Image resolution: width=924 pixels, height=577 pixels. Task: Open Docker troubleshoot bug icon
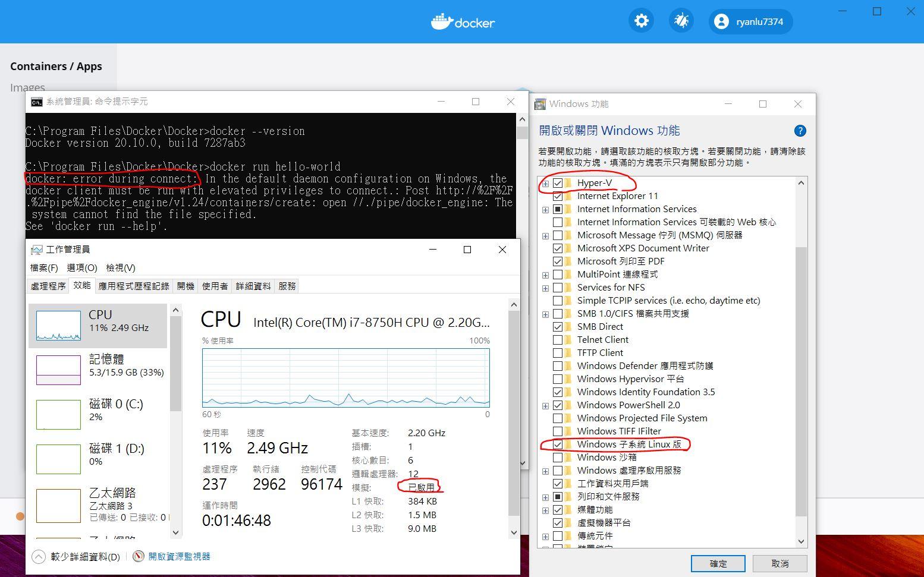[681, 21]
